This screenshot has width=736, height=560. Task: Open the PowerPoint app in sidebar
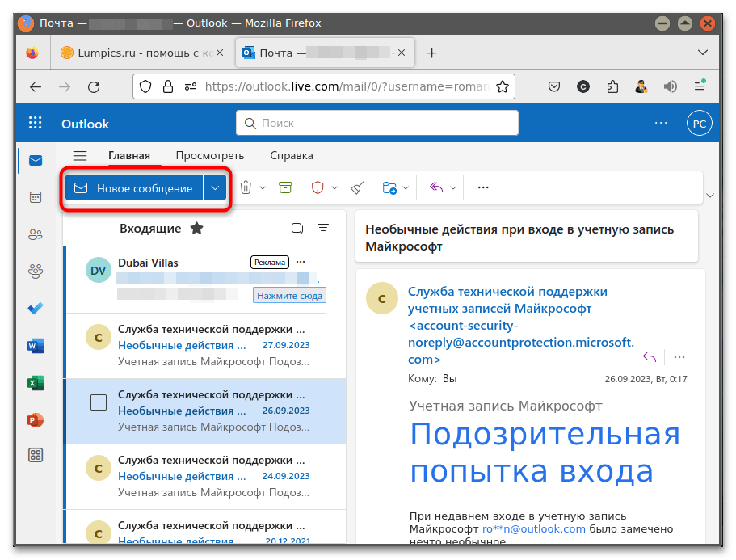(36, 420)
